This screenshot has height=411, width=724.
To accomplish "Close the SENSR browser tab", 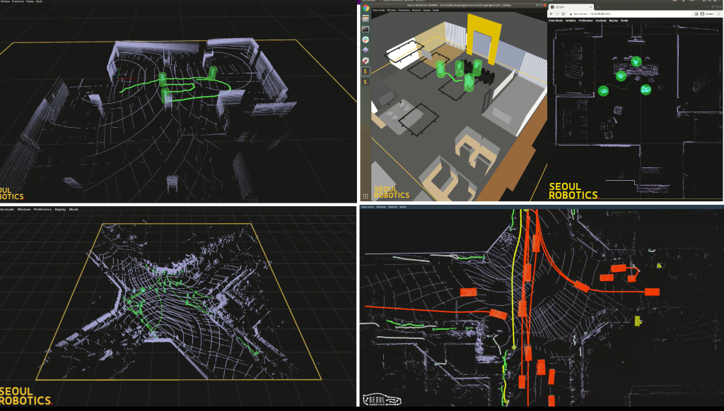I will point(590,7).
